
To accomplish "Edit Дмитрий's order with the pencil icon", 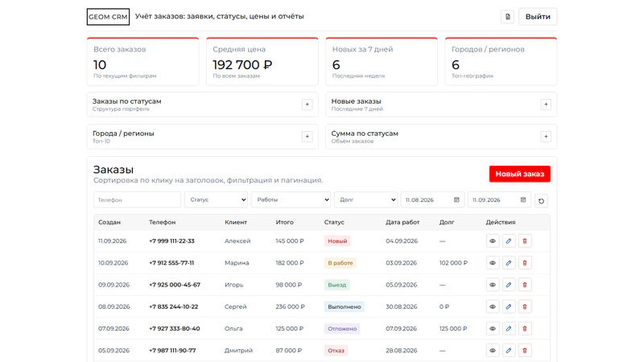I will click(509, 351).
